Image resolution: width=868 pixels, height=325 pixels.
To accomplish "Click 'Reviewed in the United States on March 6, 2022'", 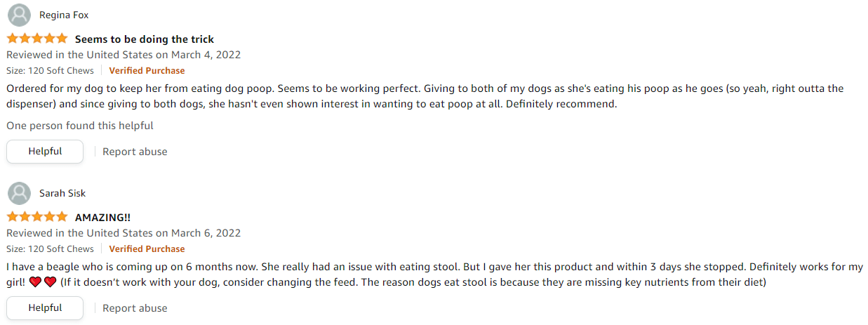I will [123, 233].
